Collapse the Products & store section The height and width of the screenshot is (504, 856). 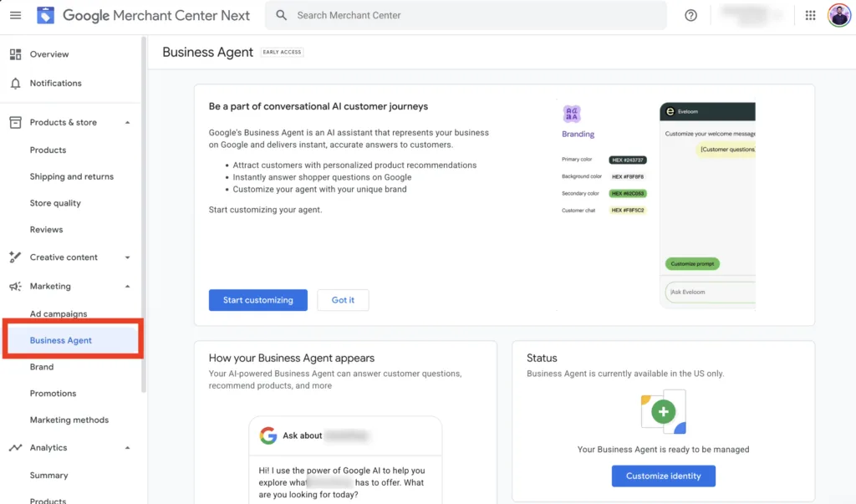pos(127,122)
